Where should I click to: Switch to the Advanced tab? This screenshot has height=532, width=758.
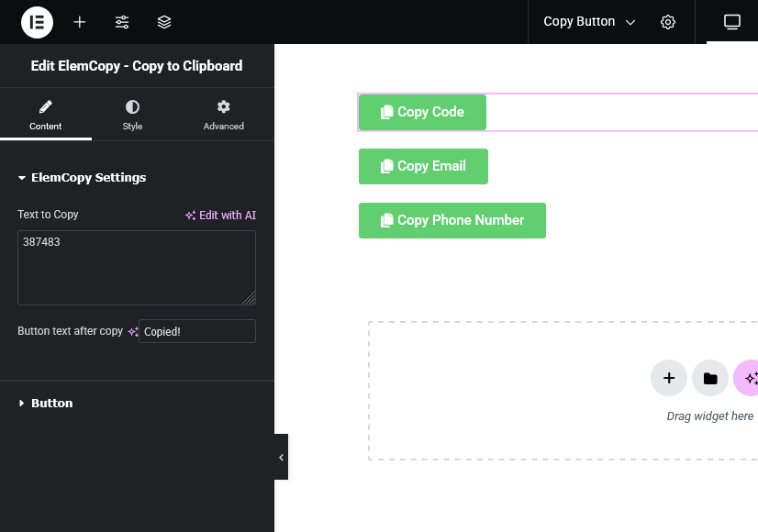click(x=223, y=115)
